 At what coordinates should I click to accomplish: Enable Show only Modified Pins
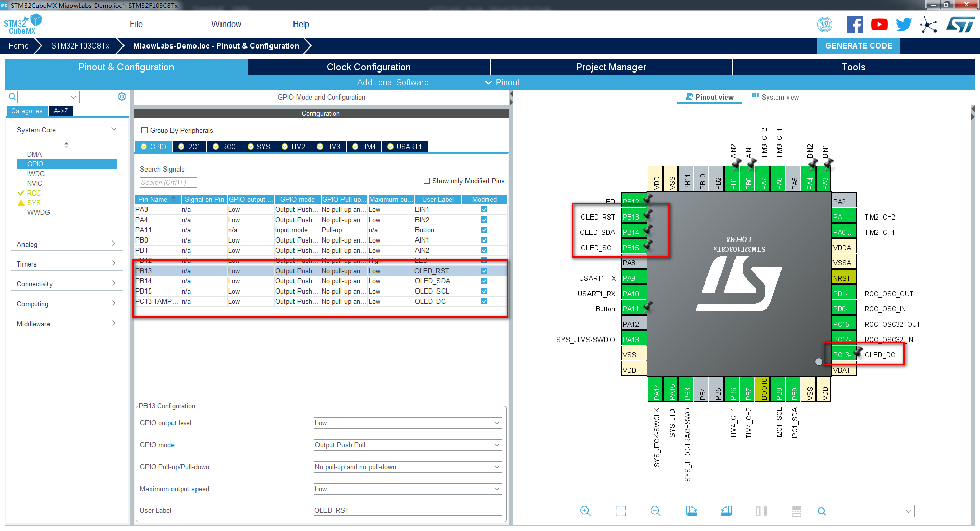427,181
